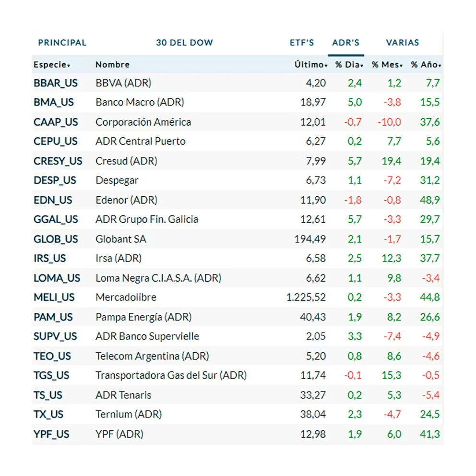Open the LOMA_US ticker
The height and width of the screenshot is (476, 476).
coord(57,278)
